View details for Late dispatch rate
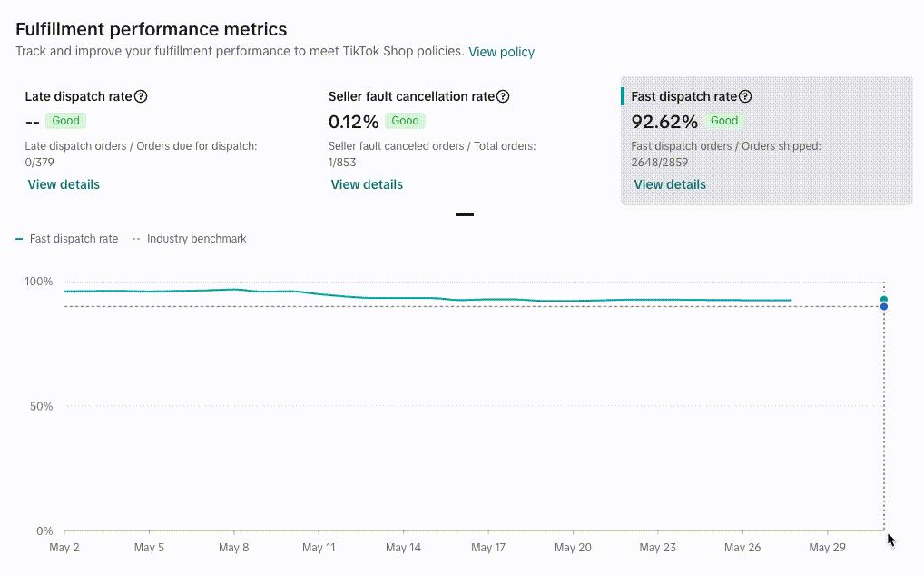 pyautogui.click(x=64, y=184)
